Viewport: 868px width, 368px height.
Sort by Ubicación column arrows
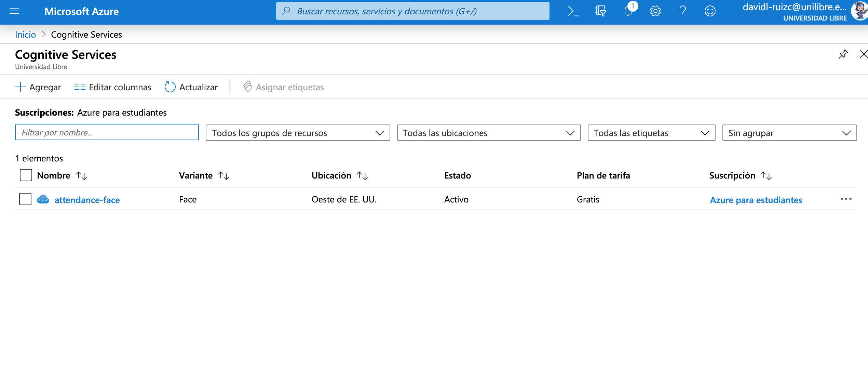point(362,176)
